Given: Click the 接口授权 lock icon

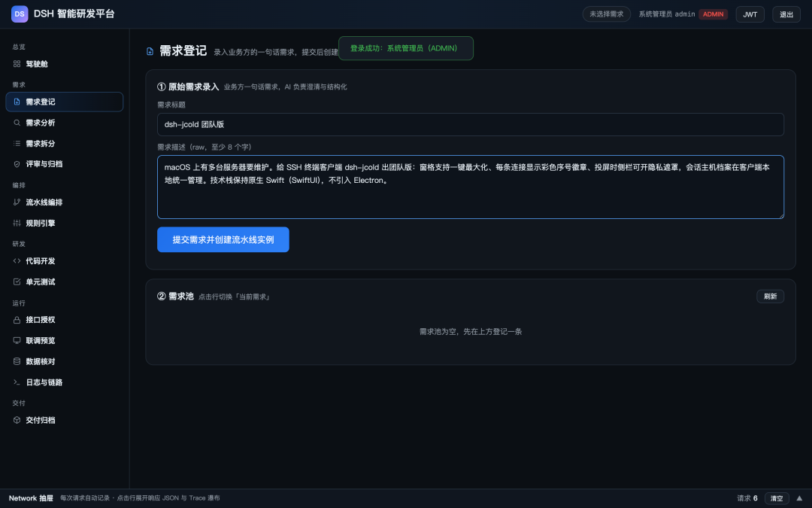Looking at the screenshot, I should [17, 320].
